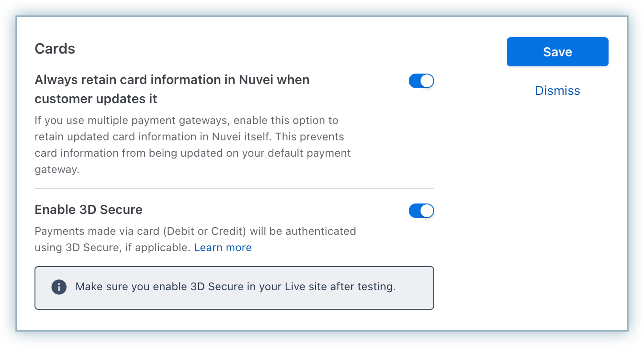
Task: Dismiss the Cards settings panel
Action: coord(557,91)
